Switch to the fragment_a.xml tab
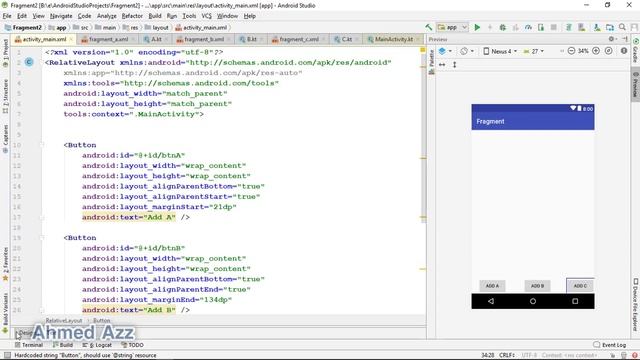640x360 pixels. [x=108, y=39]
